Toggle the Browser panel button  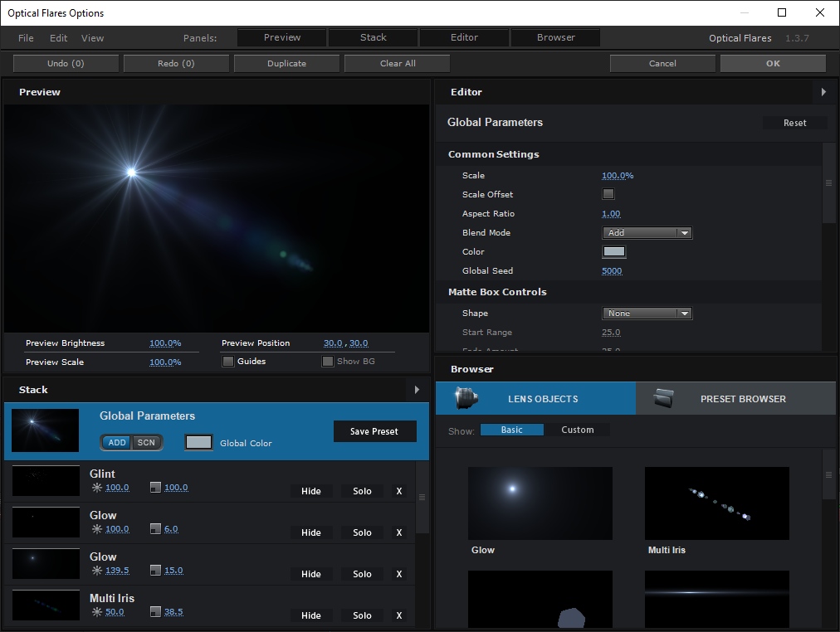(555, 37)
